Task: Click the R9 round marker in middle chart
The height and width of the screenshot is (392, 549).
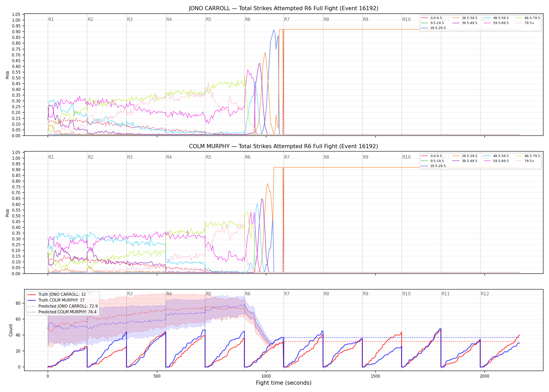Action: (x=365, y=157)
